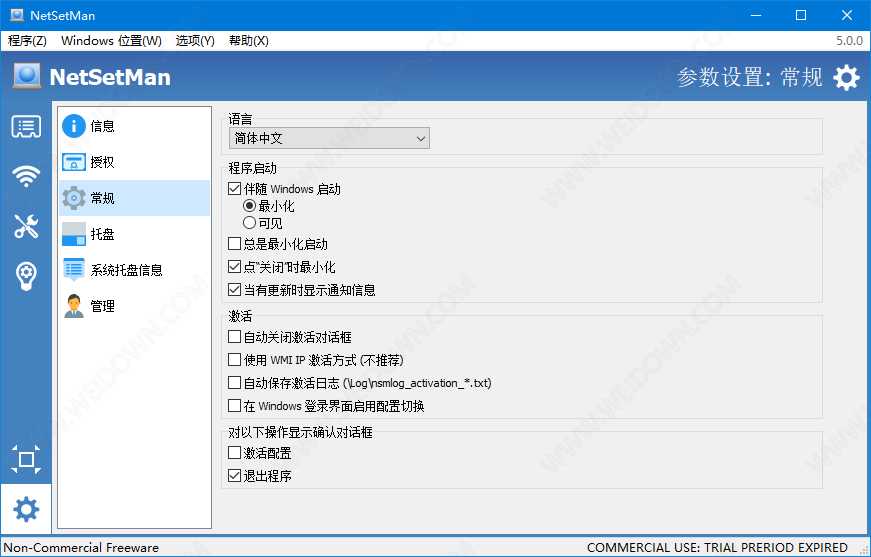Open the 程序(Z) menu
The height and width of the screenshot is (557, 871).
click(x=27, y=41)
